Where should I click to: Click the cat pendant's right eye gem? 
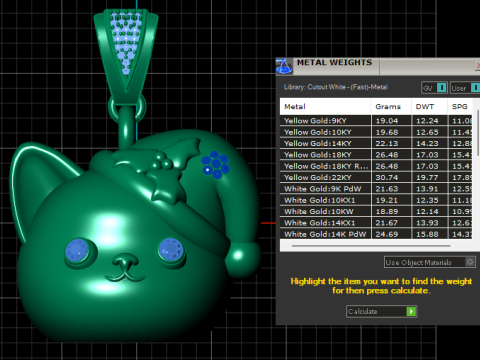(171, 250)
